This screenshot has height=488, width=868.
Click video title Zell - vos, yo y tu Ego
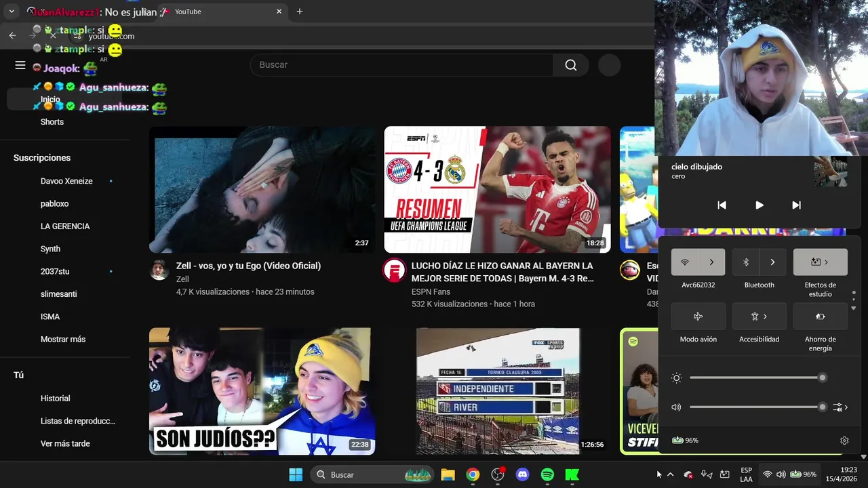[248, 266]
